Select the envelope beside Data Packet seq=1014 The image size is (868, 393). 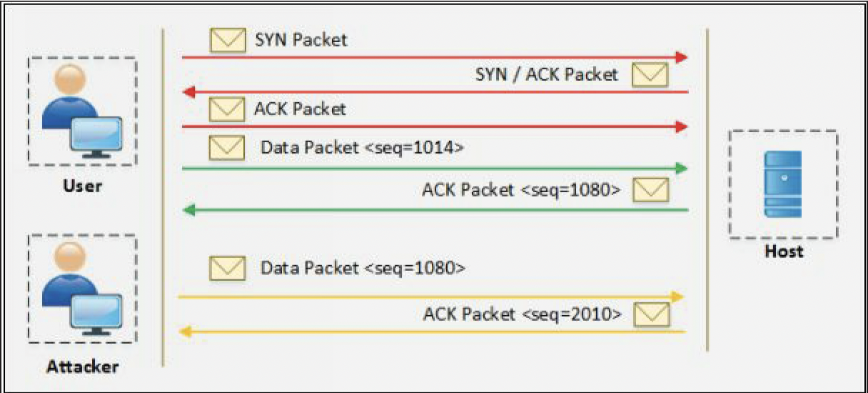pos(227,148)
